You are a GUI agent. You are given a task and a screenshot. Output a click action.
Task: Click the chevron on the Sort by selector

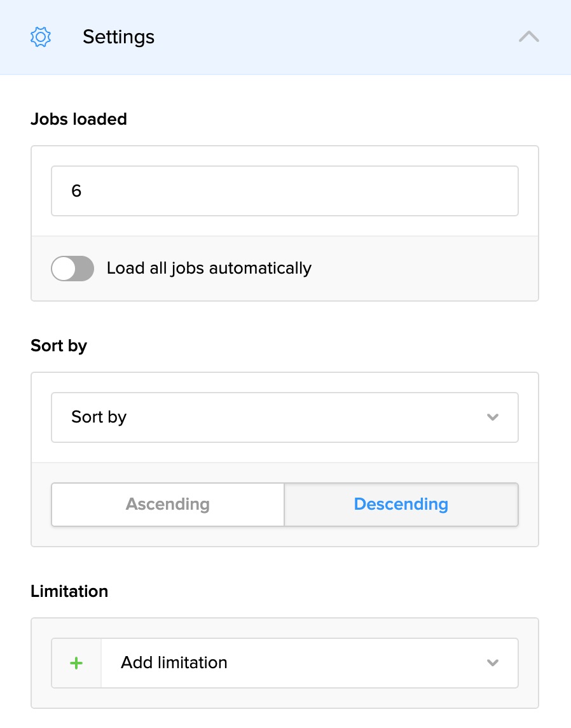492,417
